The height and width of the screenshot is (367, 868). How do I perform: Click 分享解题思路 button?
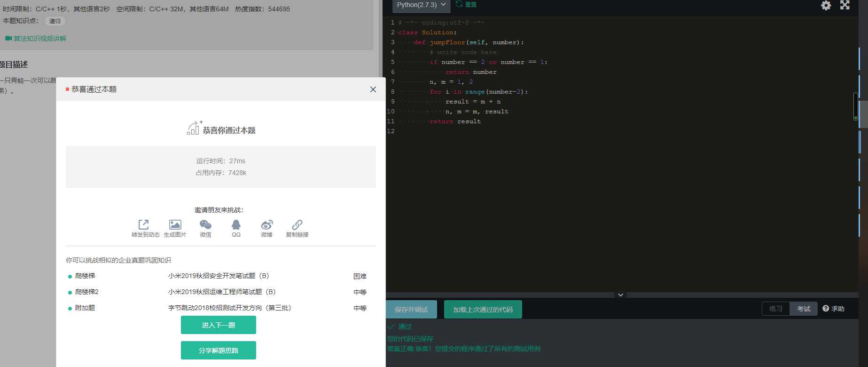tap(219, 351)
